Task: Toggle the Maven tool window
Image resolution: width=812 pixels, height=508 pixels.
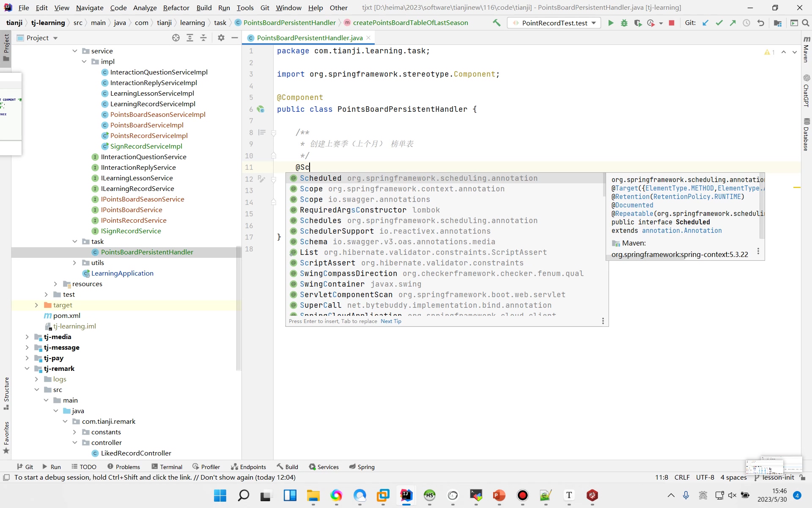Action: pyautogui.click(x=807, y=50)
